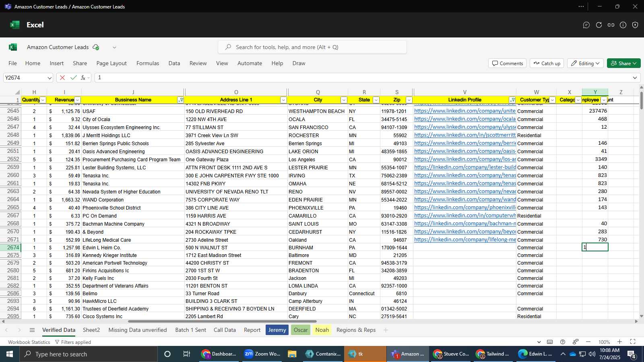
Task: Open the all sheets list hamburger icon
Action: click(x=32, y=330)
